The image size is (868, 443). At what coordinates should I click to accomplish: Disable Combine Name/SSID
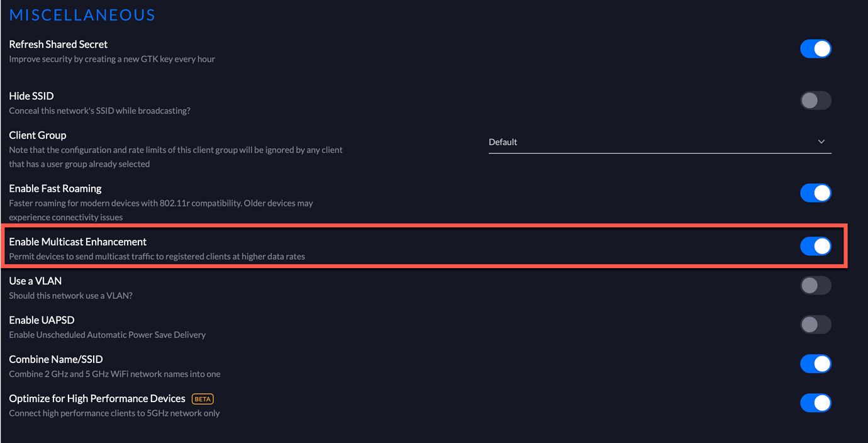[x=816, y=363]
